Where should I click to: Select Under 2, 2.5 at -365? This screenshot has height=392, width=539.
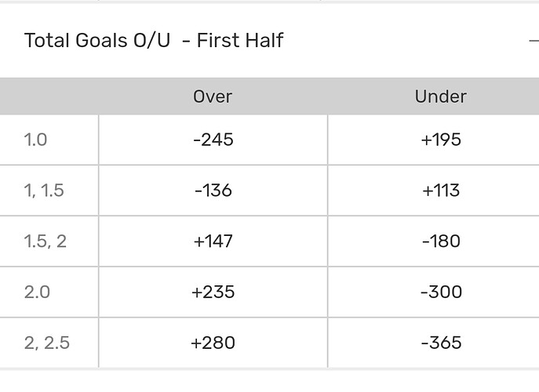(441, 343)
